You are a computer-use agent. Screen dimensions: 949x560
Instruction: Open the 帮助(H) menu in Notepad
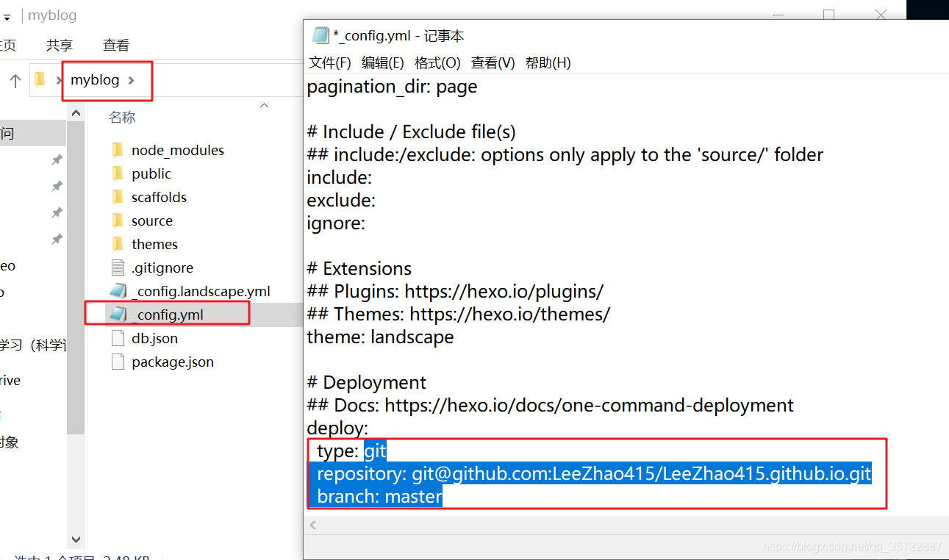[x=548, y=62]
